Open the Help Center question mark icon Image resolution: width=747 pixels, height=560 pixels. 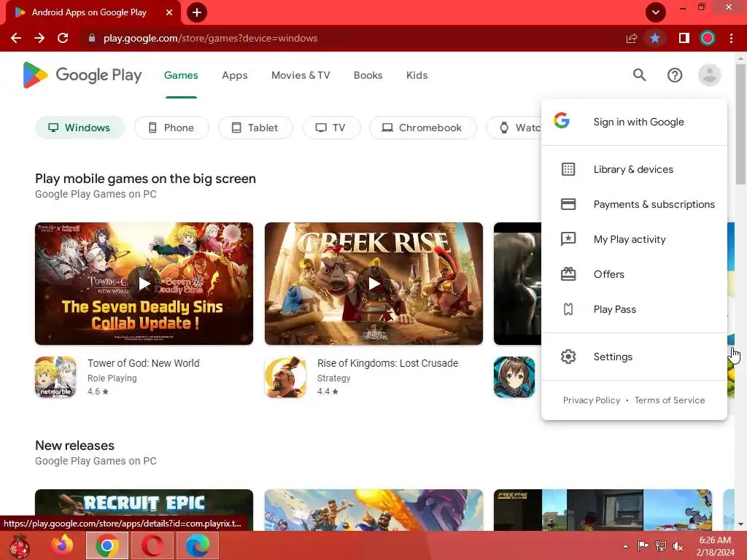tap(675, 75)
